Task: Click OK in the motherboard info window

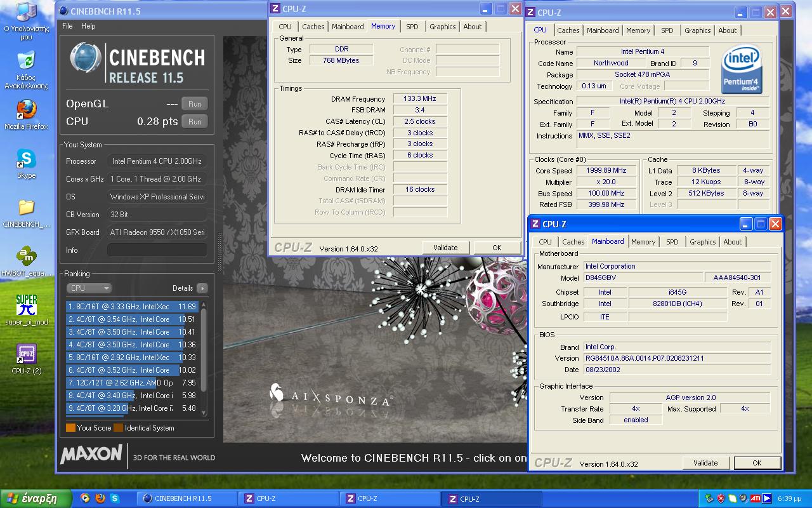Action: tap(757, 463)
